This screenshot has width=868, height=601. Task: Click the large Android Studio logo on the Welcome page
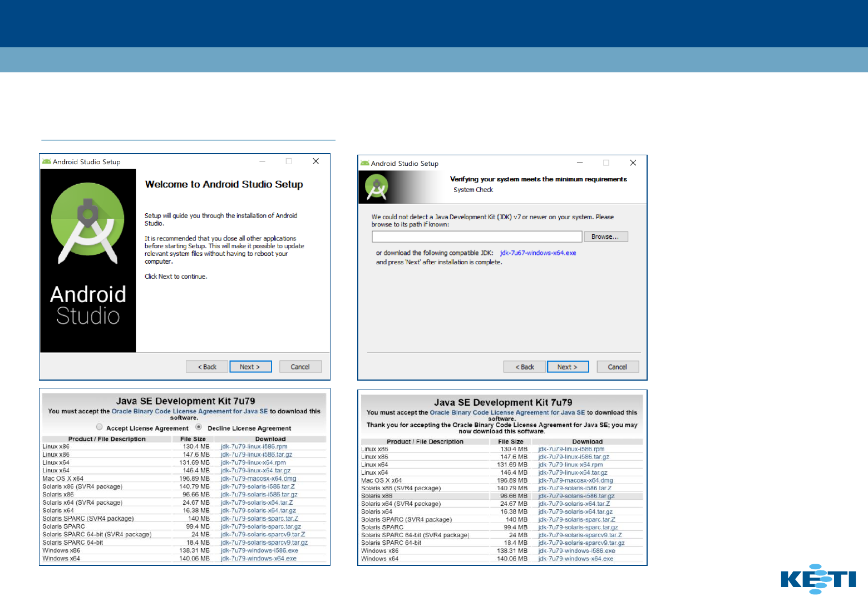[x=88, y=223]
